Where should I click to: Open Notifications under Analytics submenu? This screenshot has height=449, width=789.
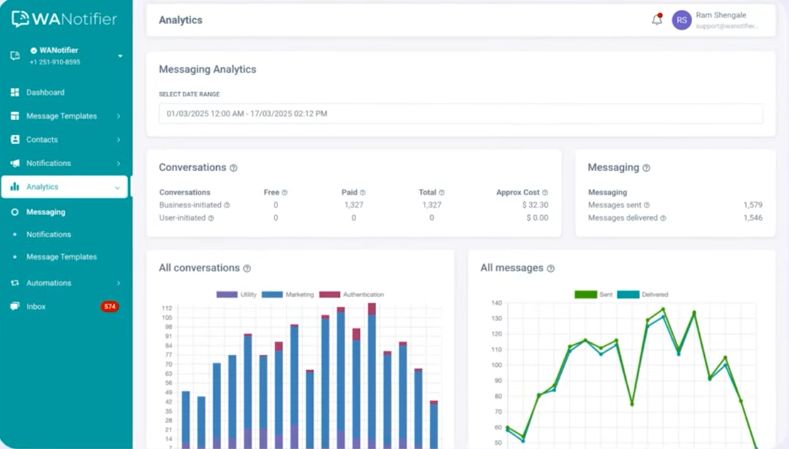click(x=48, y=234)
